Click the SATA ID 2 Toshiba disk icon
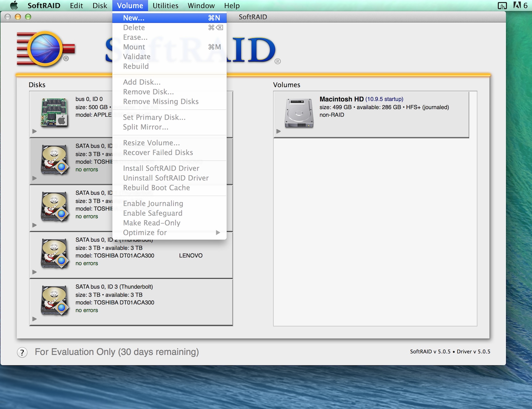This screenshot has height=409, width=532. pyautogui.click(x=54, y=253)
